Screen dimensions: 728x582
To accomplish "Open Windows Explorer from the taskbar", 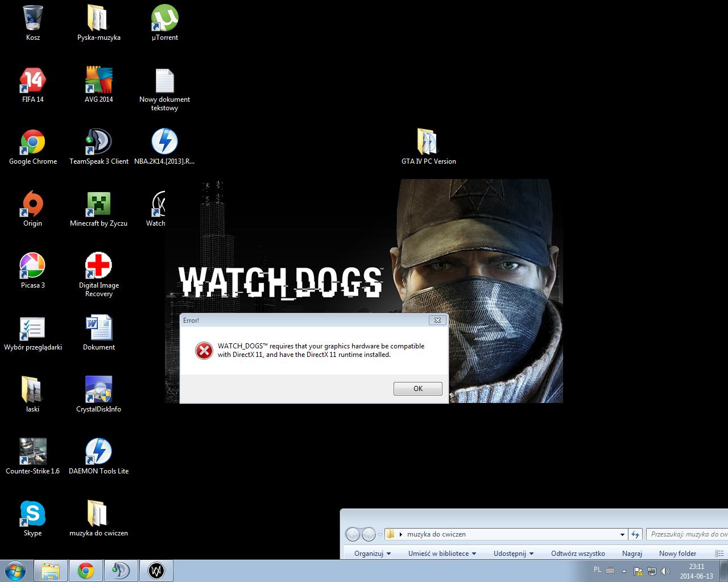I will (51, 571).
